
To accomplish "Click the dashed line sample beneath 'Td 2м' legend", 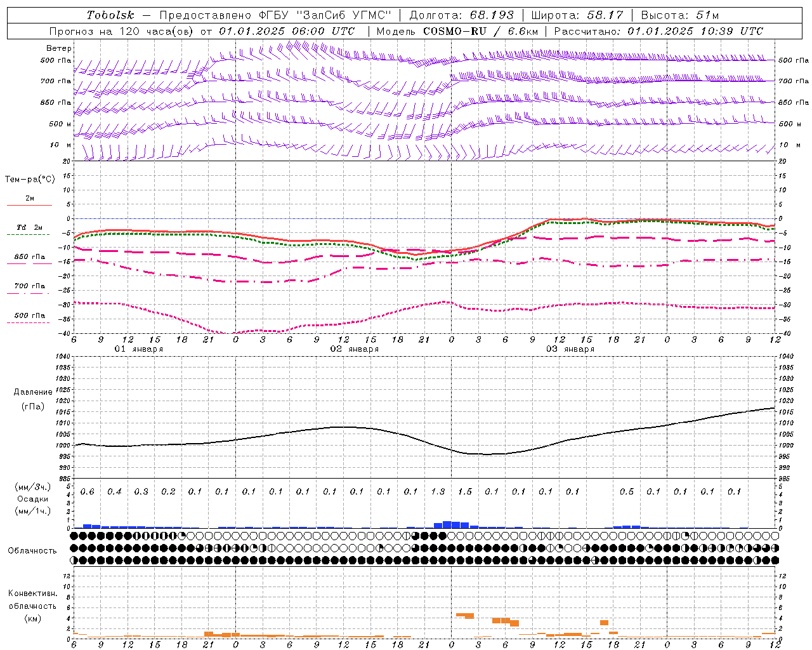I will pyautogui.click(x=29, y=234).
